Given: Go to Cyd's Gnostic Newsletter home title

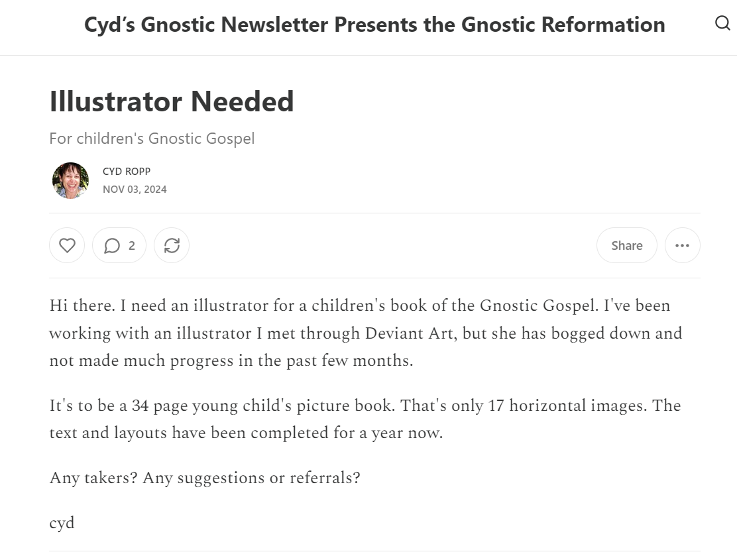Looking at the screenshot, I should pos(374,25).
